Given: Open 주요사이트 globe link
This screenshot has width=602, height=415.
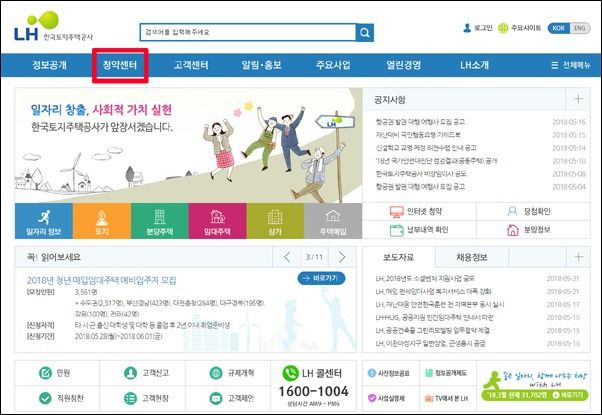Looking at the screenshot, I should tap(519, 28).
